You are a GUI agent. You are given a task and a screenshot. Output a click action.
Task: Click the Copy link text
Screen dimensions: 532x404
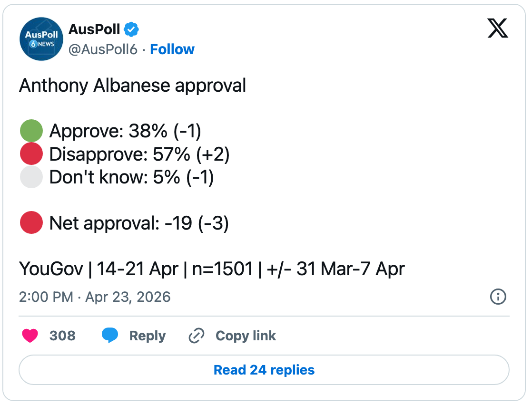(246, 336)
